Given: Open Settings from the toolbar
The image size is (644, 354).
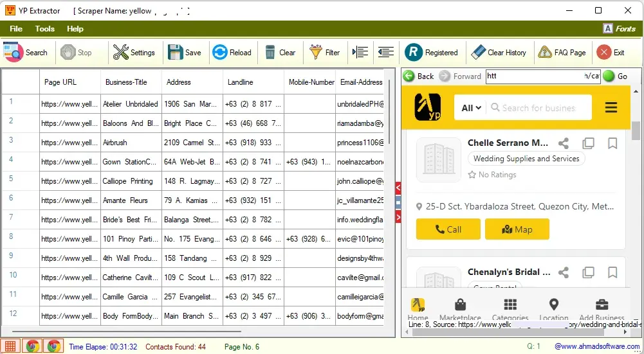Looking at the screenshot, I should point(134,53).
